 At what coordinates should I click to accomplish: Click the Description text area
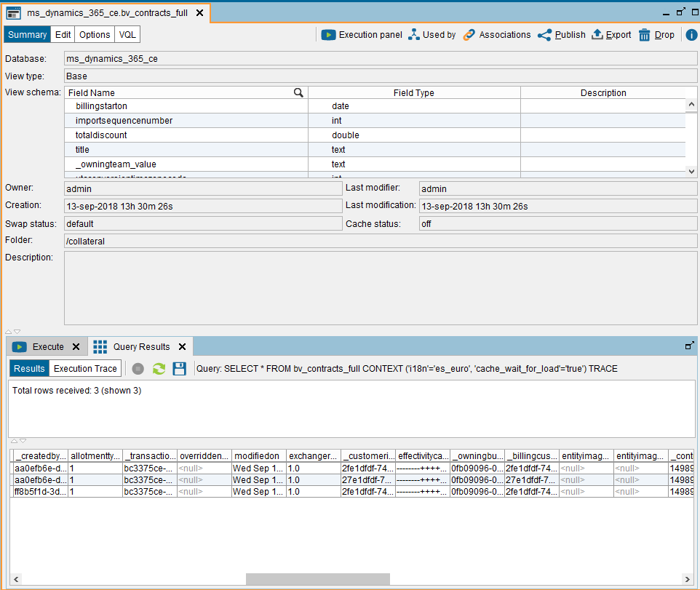[381, 288]
